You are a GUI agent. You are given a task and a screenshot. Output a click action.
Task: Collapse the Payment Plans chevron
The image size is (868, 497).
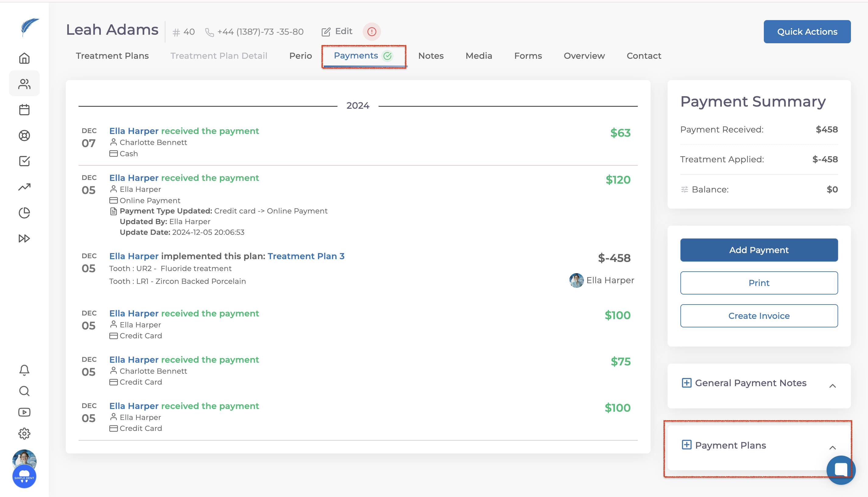coord(832,448)
